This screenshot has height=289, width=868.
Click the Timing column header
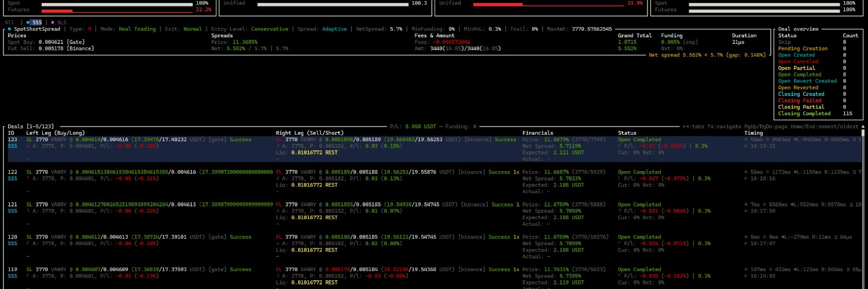753,133
